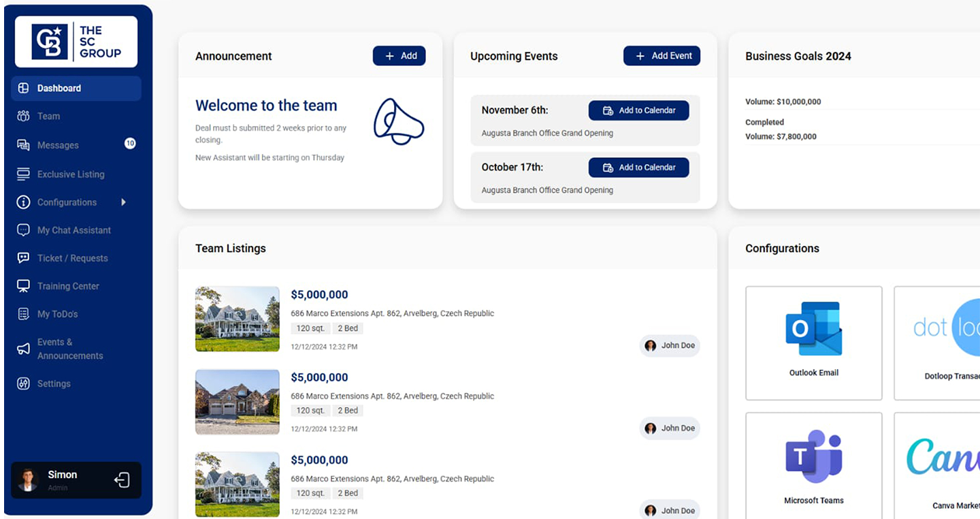
Task: Open My Chat Assistant in sidebar
Action: 73,230
